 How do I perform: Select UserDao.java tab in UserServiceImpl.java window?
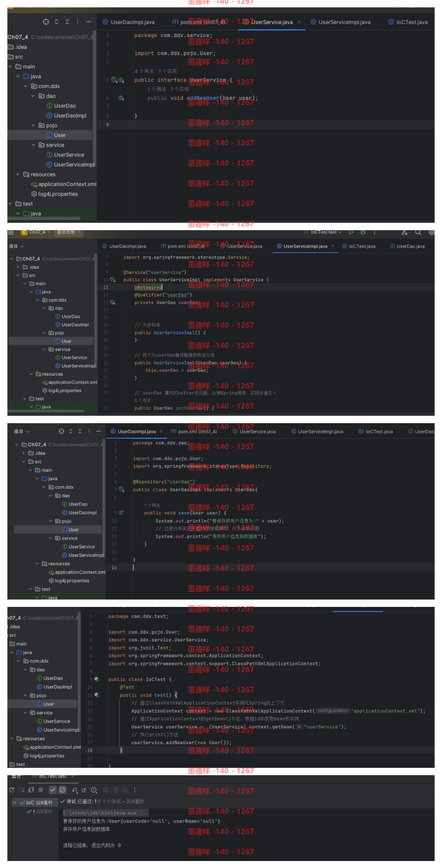click(407, 246)
